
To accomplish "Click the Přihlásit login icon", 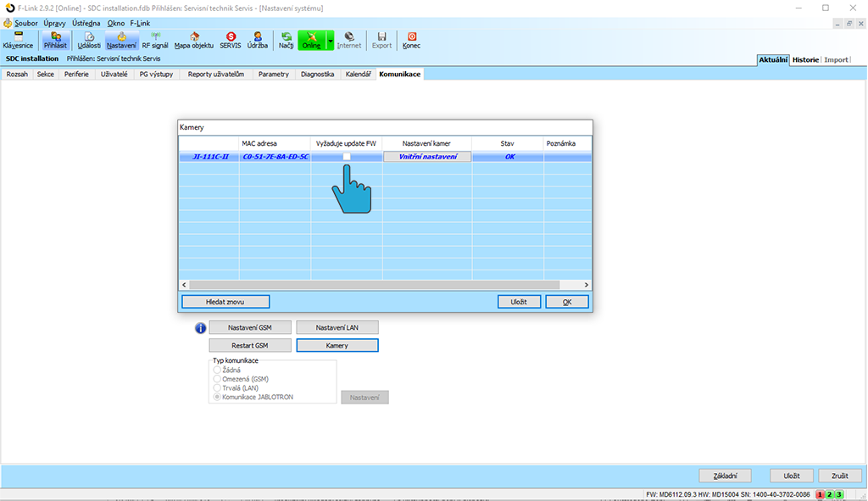I will pos(55,41).
